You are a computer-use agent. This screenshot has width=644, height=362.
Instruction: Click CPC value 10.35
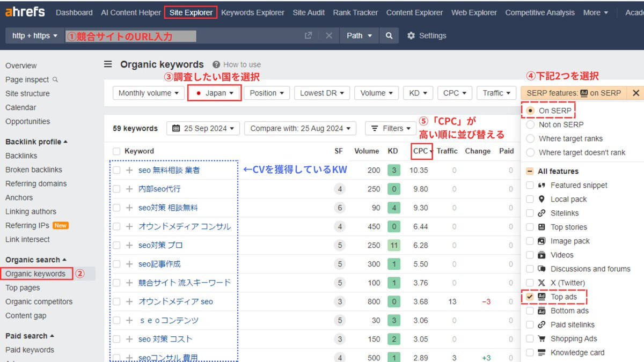pos(419,170)
